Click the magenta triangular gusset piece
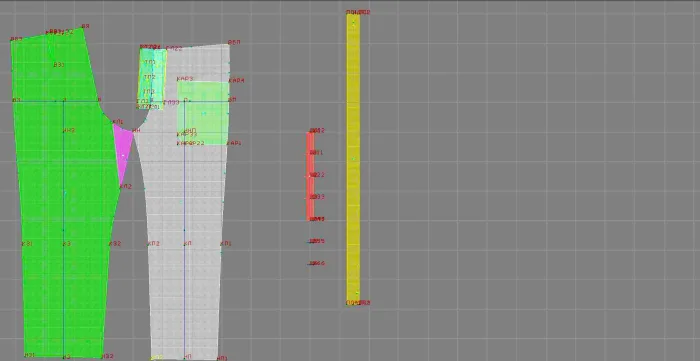The height and width of the screenshot is (361, 700). tap(123, 154)
